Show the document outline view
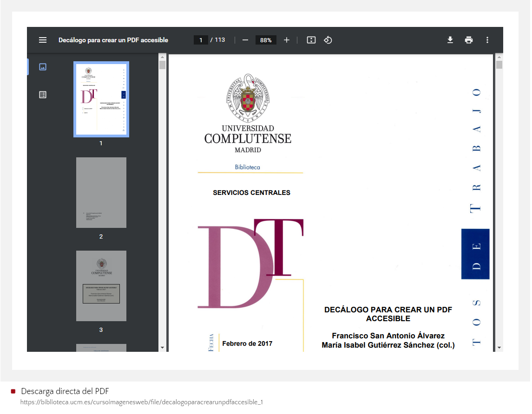Viewport: 532px width, 414px height. tap(43, 95)
